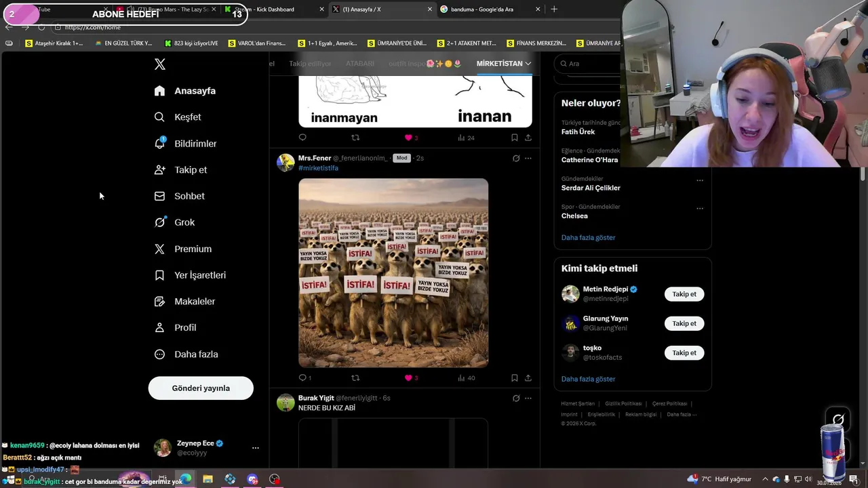View analytics of Mrs.Fener's post showing 40
The image size is (868, 488).
[x=467, y=378]
